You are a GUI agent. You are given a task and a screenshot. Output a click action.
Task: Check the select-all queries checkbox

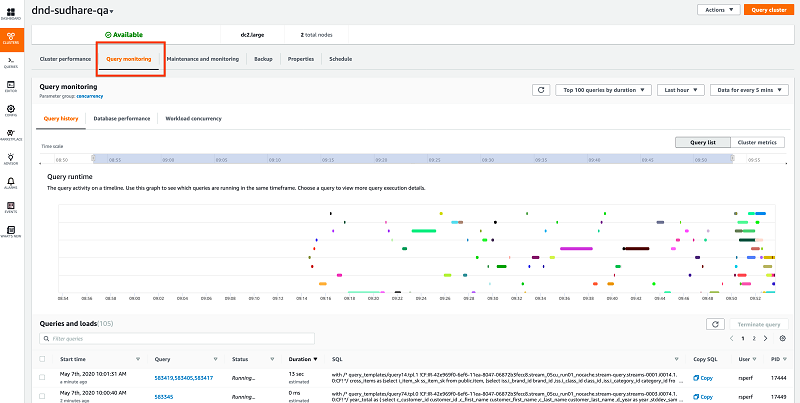tap(42, 359)
